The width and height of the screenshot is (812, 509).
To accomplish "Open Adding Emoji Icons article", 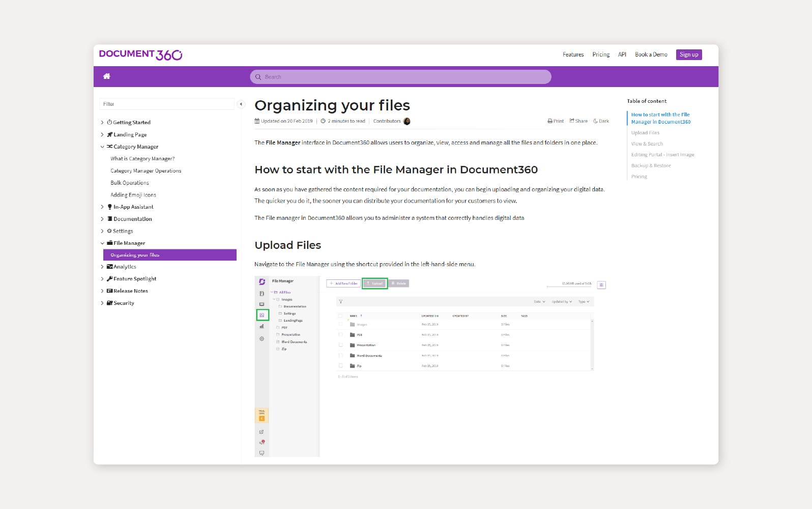I will pyautogui.click(x=133, y=195).
